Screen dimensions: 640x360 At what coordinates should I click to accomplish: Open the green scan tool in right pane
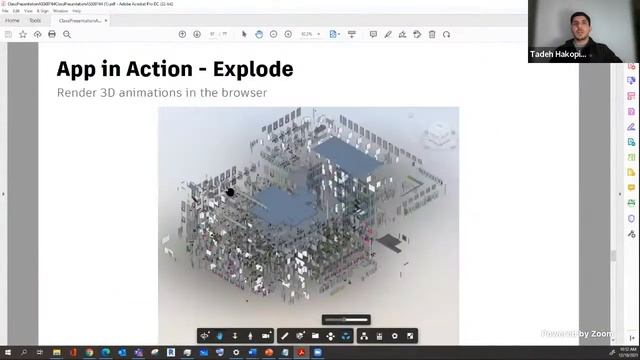(x=631, y=203)
